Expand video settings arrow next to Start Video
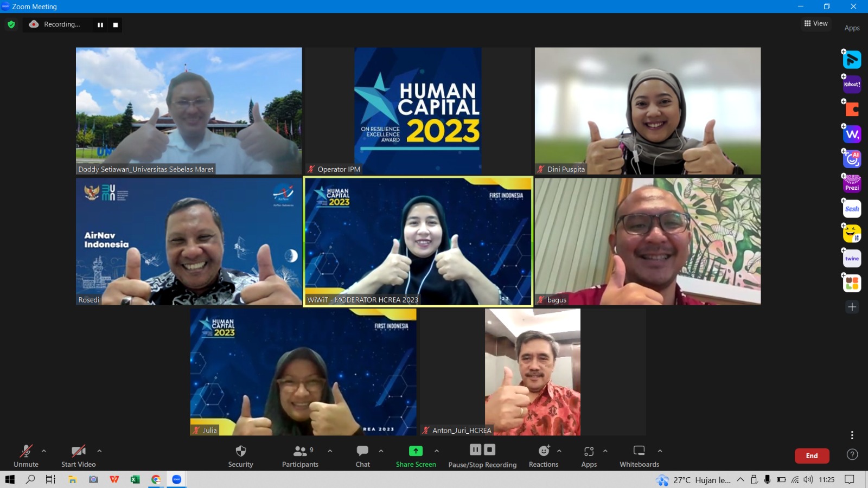The height and width of the screenshot is (488, 868). (x=99, y=451)
